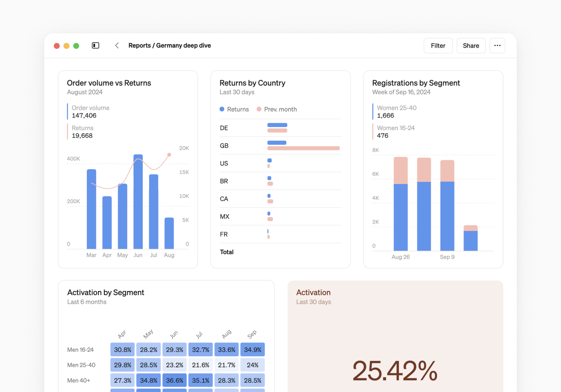Click Men 25-40 Jul cell 21.6%
The image size is (561, 392).
pyautogui.click(x=201, y=365)
